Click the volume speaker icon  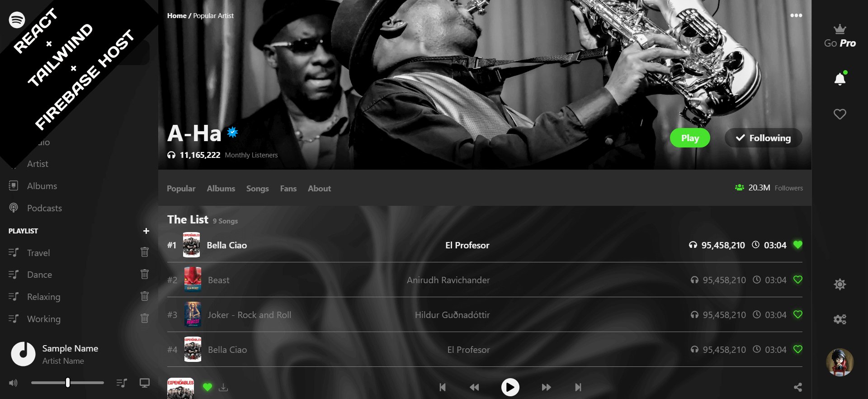pos(13,383)
